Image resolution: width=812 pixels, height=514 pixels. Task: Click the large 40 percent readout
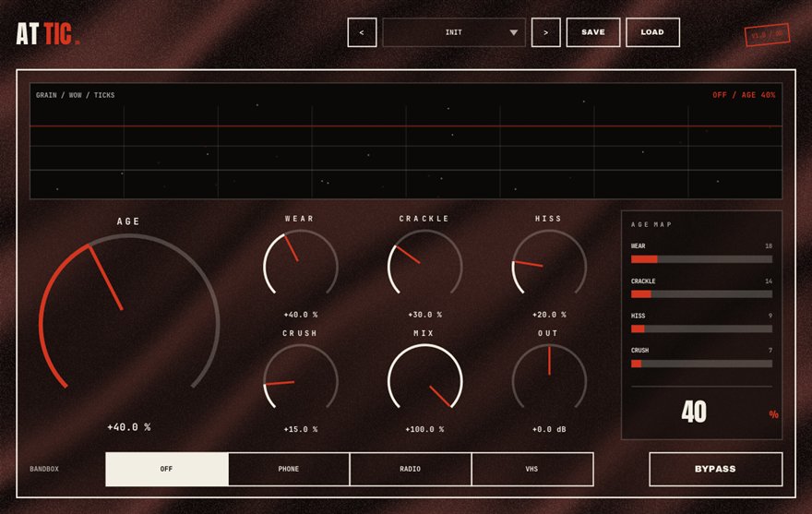coord(694,412)
